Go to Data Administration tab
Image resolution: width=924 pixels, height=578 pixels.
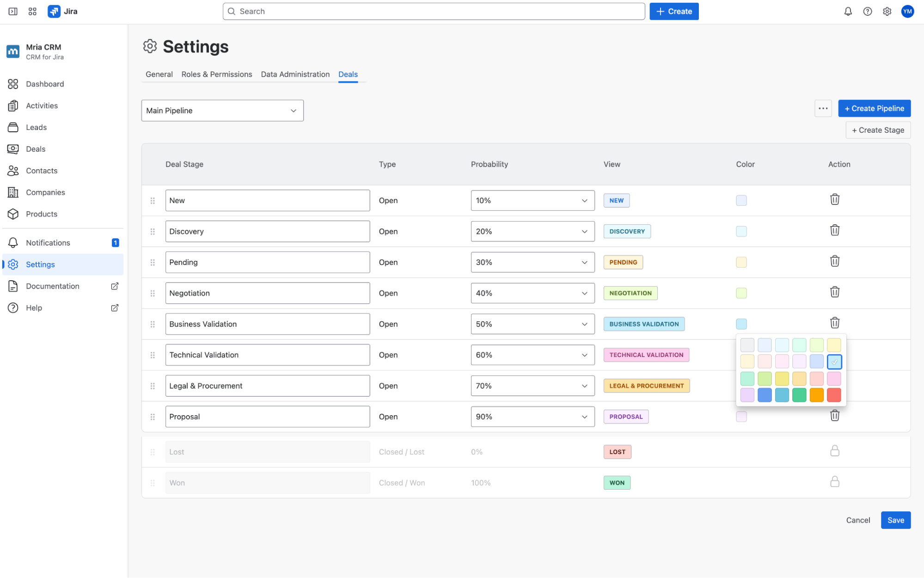[x=295, y=74]
